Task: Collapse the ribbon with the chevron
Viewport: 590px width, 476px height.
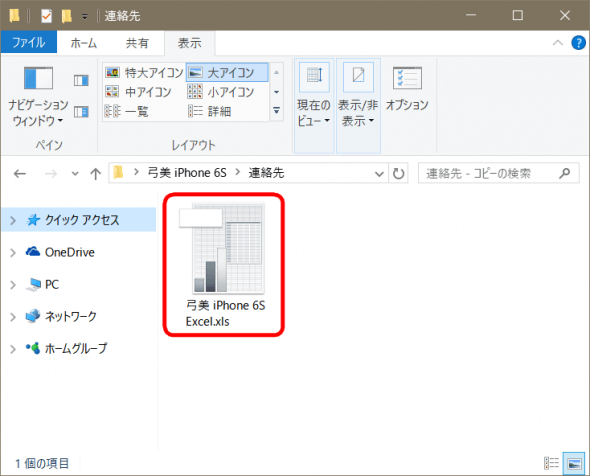Action: [558, 43]
